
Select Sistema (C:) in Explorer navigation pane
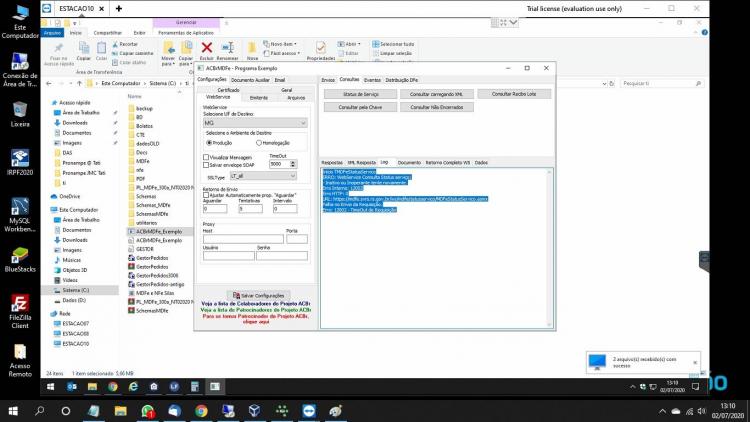tap(75, 290)
